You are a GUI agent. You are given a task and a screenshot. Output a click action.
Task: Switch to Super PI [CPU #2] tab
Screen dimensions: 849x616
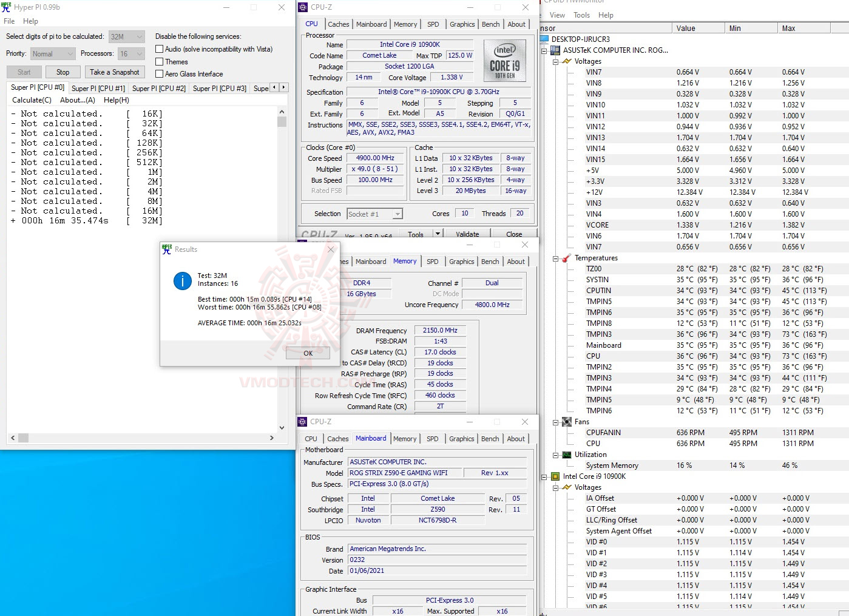[159, 89]
